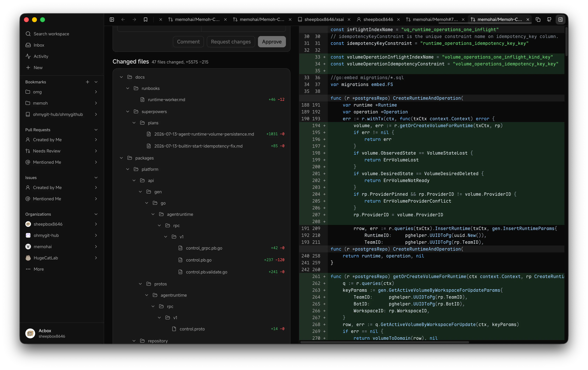Click the vertical scrollbar in the diff
This screenshot has width=588, height=370.
tap(566, 42)
